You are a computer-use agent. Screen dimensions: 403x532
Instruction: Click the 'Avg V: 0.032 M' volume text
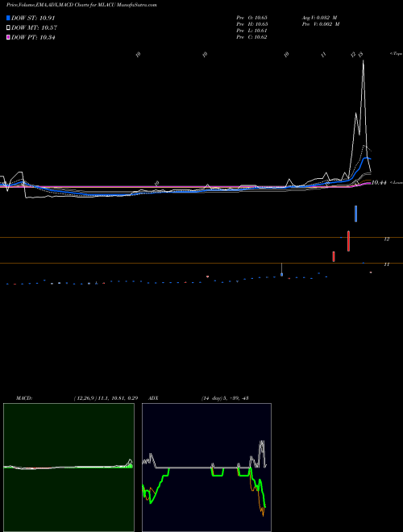point(320,18)
